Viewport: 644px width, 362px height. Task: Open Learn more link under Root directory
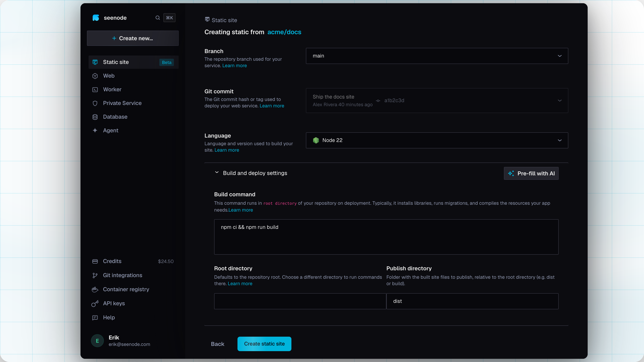click(240, 284)
